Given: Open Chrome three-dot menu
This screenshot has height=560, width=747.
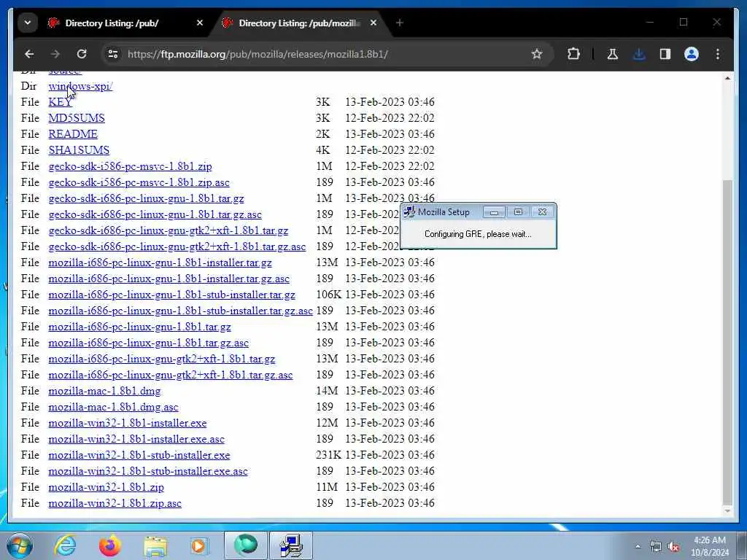Looking at the screenshot, I should [x=718, y=54].
